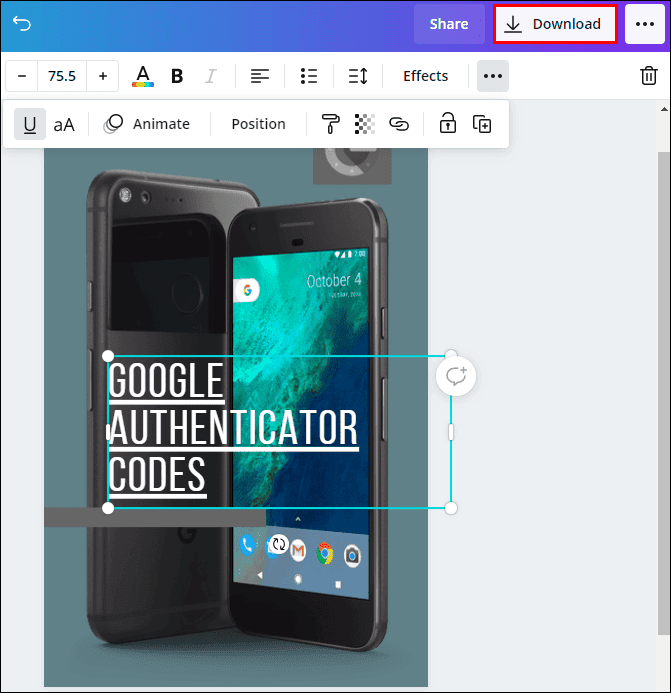671x693 pixels.
Task: Open the top-right more options menu
Action: pos(644,24)
